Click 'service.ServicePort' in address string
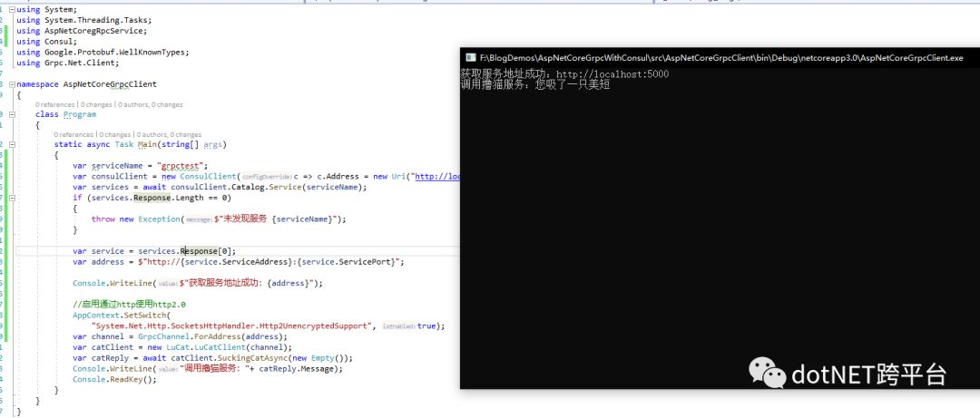980x418 pixels. (x=348, y=262)
